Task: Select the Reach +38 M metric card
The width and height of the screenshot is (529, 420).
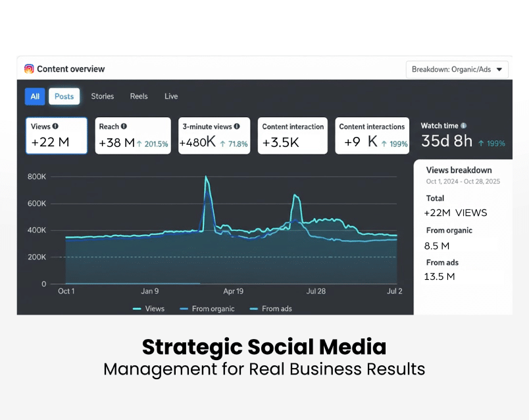Action: (x=133, y=136)
